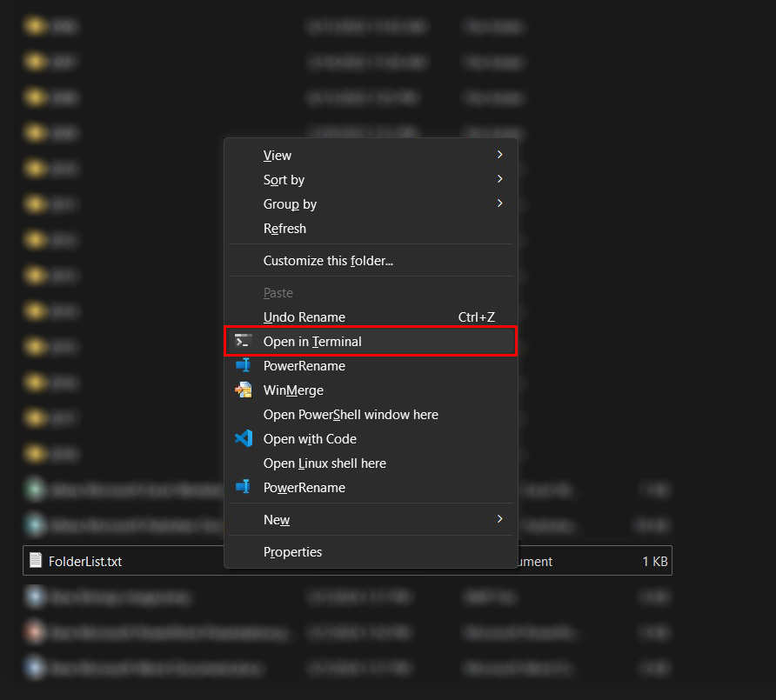This screenshot has width=776, height=700.
Task: Click Undo Rename in the menu
Action: [304, 317]
